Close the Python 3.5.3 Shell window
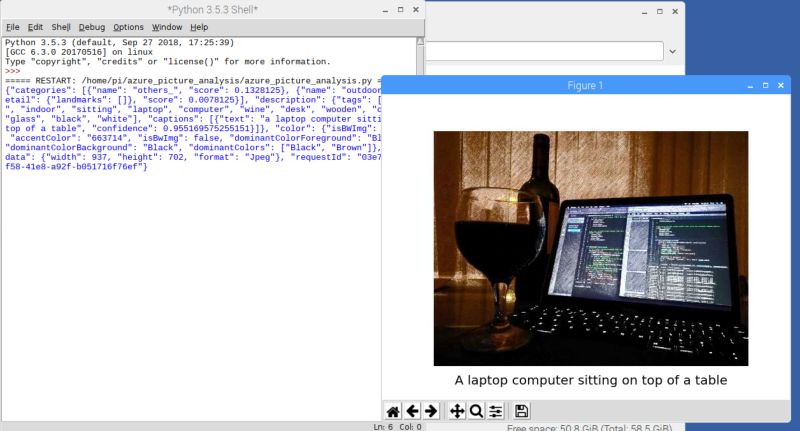Screen dimensions: 800x431 click(416, 10)
